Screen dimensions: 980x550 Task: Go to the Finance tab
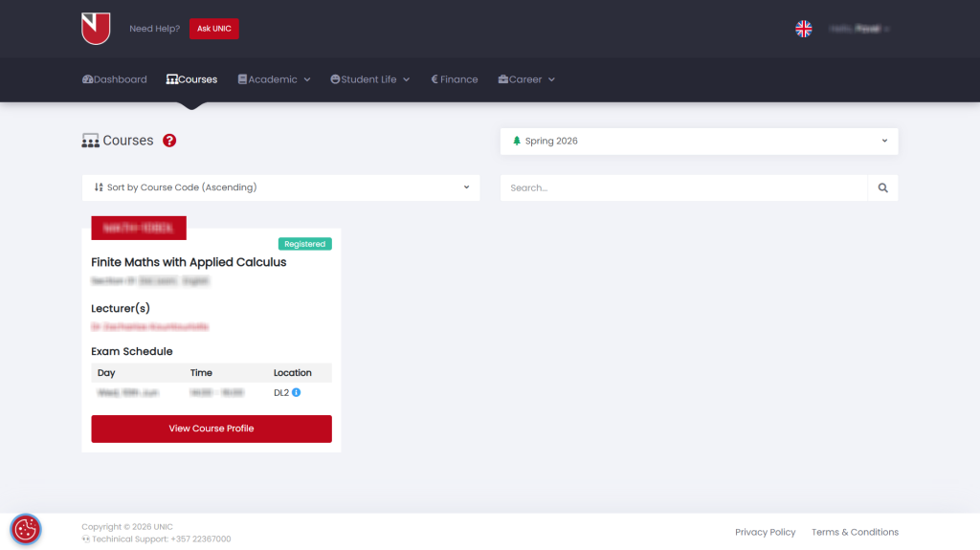455,79
